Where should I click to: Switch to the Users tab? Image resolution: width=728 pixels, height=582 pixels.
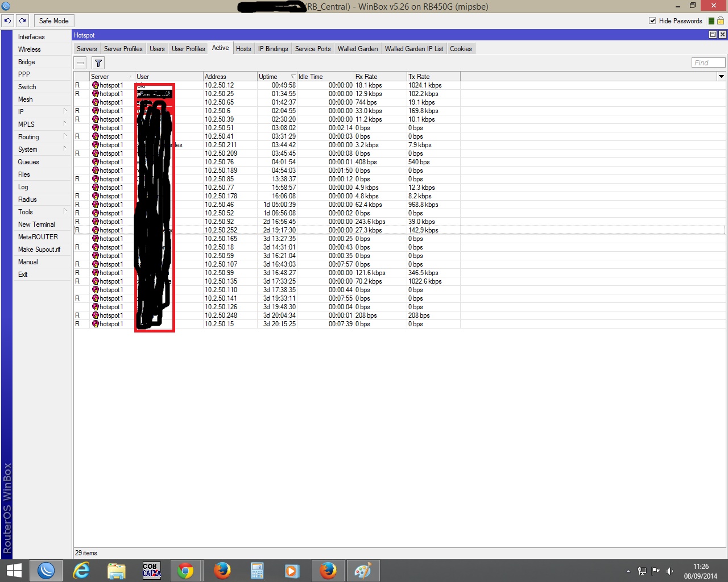pyautogui.click(x=157, y=49)
